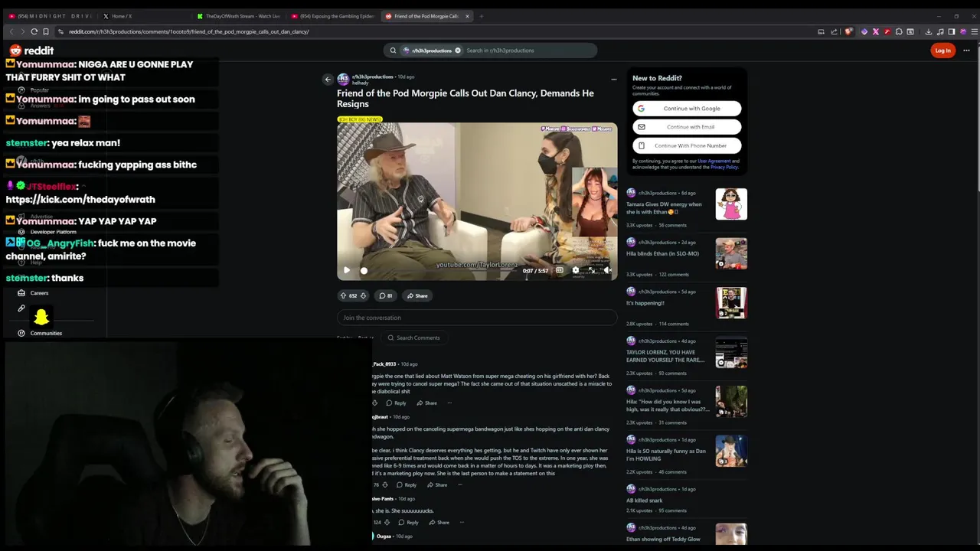Open 'Ethan showing off Teddy Glow' post
This screenshot has height=551, width=980.
[663, 539]
